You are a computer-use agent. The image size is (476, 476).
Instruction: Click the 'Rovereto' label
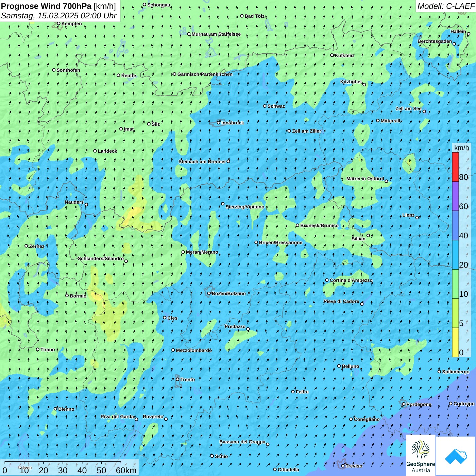[x=153, y=417]
